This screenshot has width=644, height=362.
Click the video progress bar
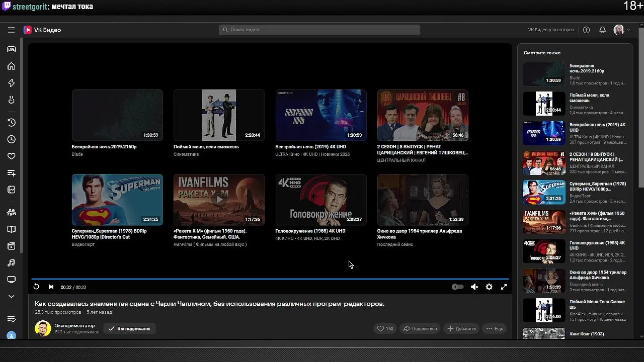270,279
